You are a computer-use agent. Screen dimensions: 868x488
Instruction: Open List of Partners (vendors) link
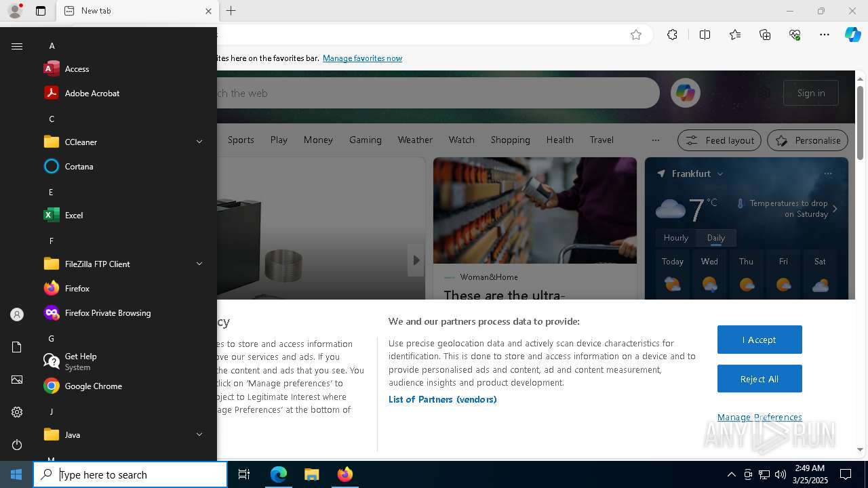[x=443, y=399]
